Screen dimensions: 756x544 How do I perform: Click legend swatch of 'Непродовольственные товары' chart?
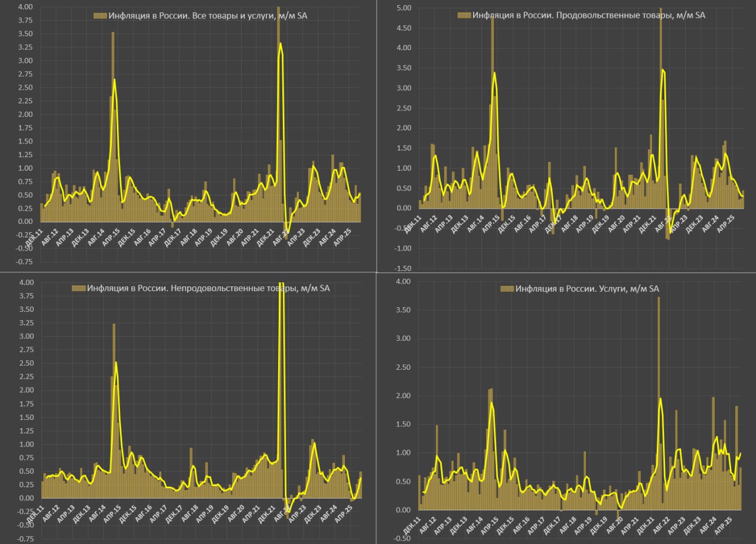[79, 289]
